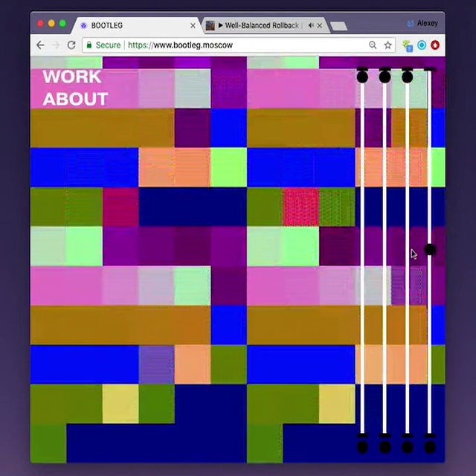Screen dimensions: 476x476
Task: Click the blue circular extension icon
Action: point(422,45)
